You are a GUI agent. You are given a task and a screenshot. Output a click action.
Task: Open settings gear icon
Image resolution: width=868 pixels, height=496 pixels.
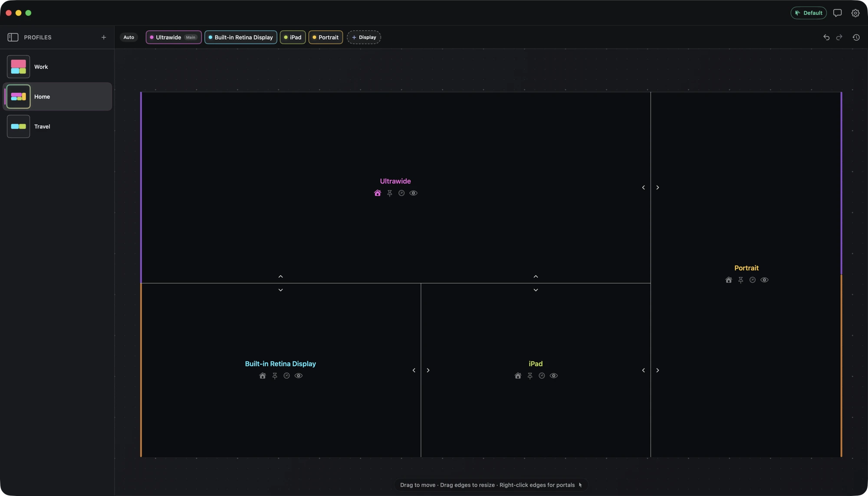[x=855, y=13]
